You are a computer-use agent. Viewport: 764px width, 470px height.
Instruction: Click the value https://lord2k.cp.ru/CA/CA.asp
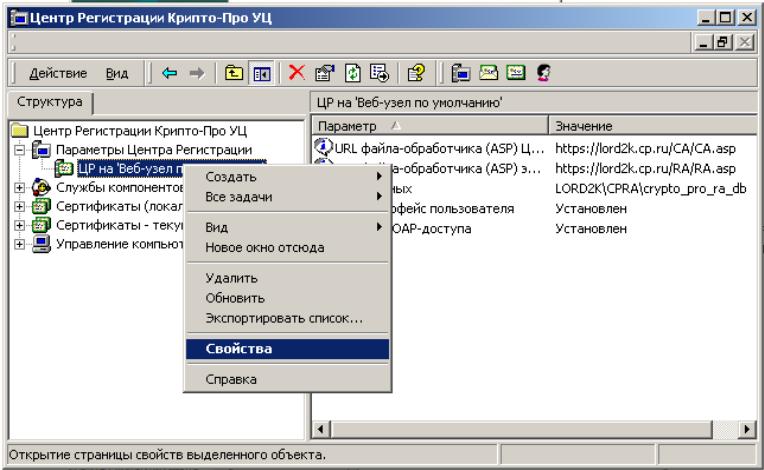[x=645, y=149]
